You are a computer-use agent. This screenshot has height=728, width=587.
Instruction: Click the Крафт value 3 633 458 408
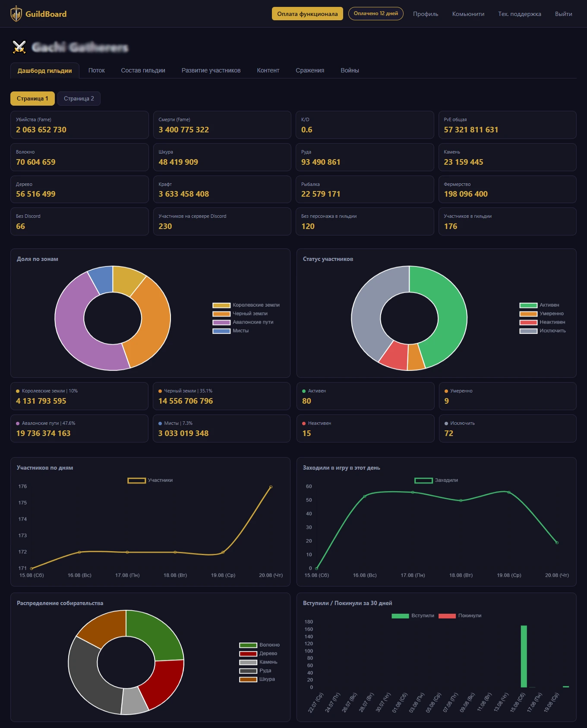point(184,194)
